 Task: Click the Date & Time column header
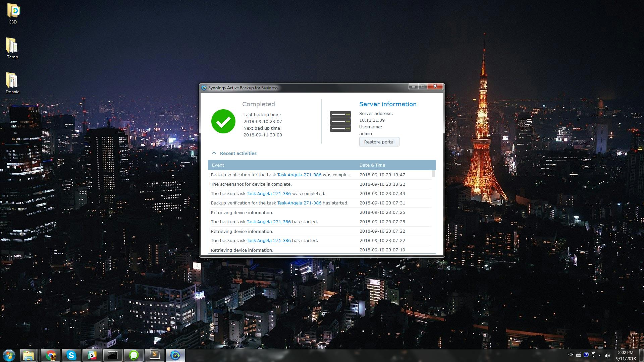click(372, 165)
